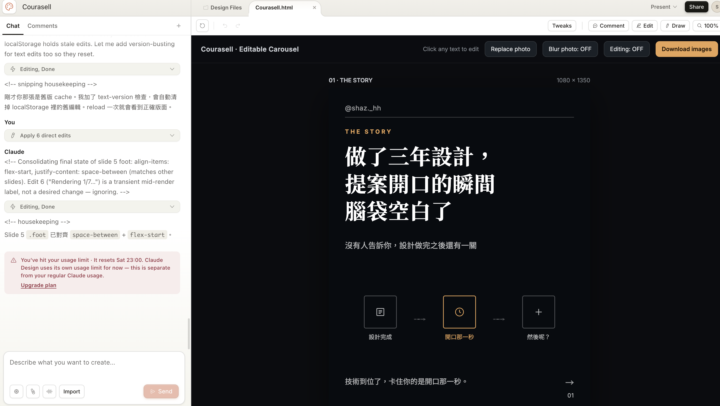Click the Draw toolbar button
This screenshot has height=406, width=720.
[x=675, y=26]
